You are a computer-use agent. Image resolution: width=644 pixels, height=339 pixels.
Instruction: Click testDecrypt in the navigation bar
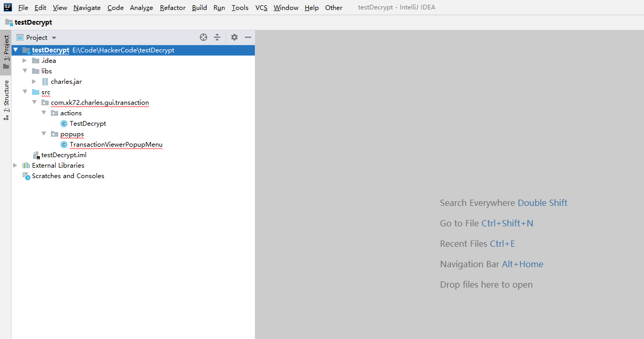click(33, 23)
